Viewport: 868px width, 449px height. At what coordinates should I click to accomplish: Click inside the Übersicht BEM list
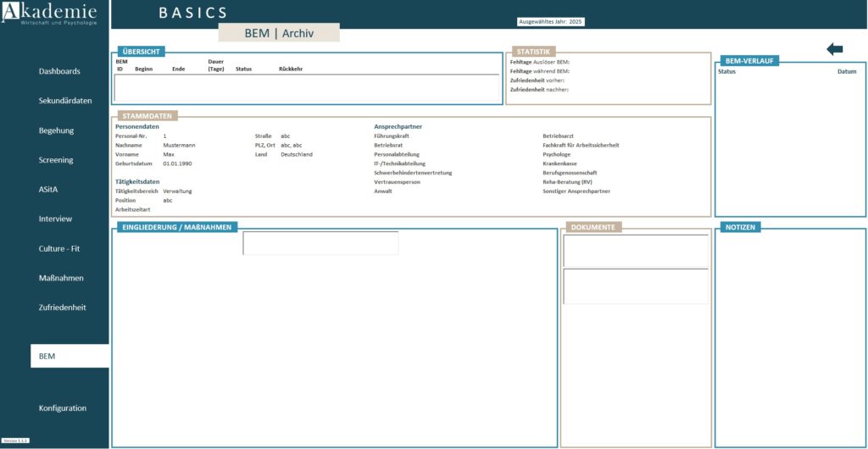(306, 88)
